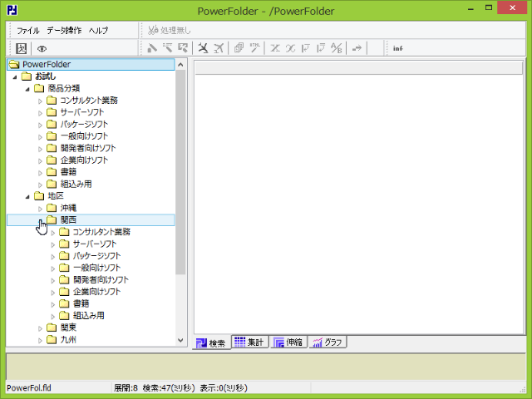Click the right arrow transfer icon
Screen dimensions: 532x399
pyautogui.click(x=357, y=48)
